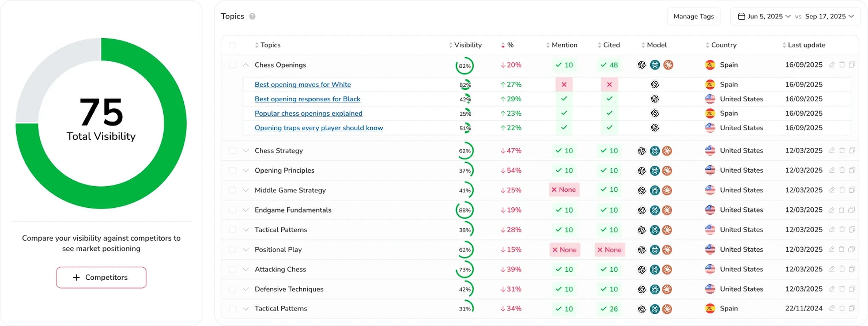This screenshot has width=868, height=326.
Task: Delete the Chess Strategy row via trash icon
Action: (x=842, y=150)
